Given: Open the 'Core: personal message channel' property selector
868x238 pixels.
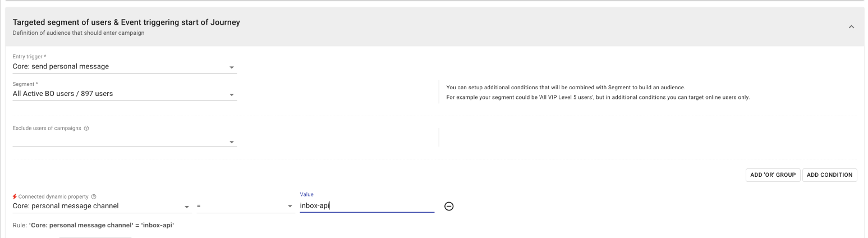Looking at the screenshot, I should [x=95, y=206].
